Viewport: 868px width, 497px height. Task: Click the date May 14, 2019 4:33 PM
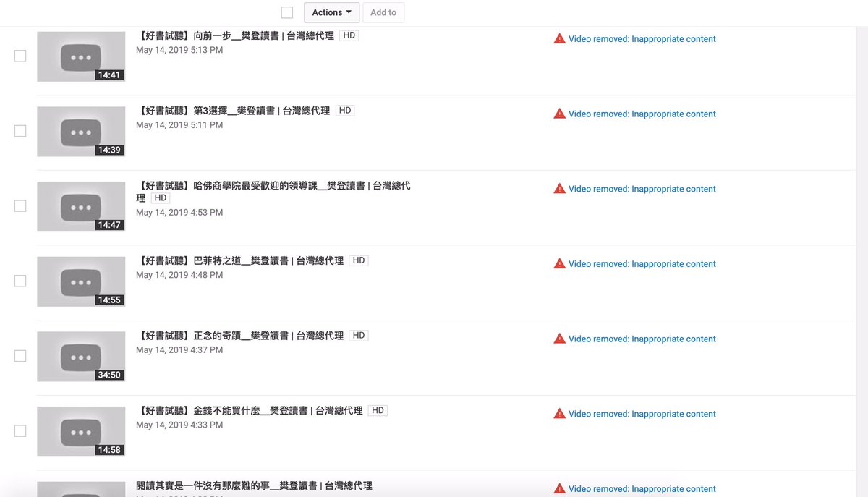[179, 425]
